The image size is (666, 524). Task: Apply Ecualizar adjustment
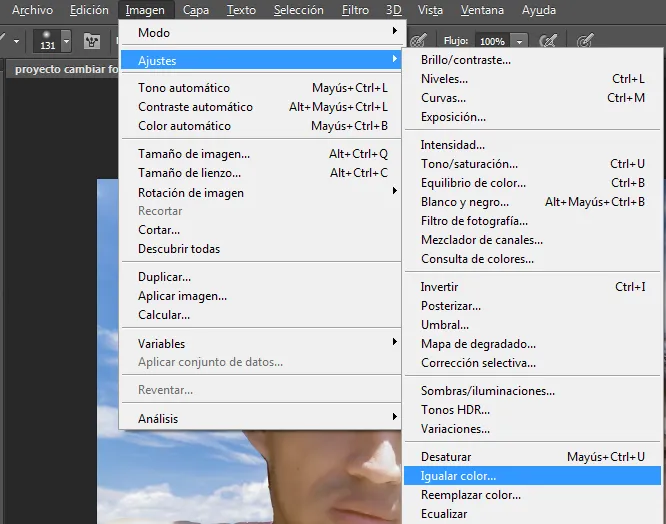tap(533, 514)
